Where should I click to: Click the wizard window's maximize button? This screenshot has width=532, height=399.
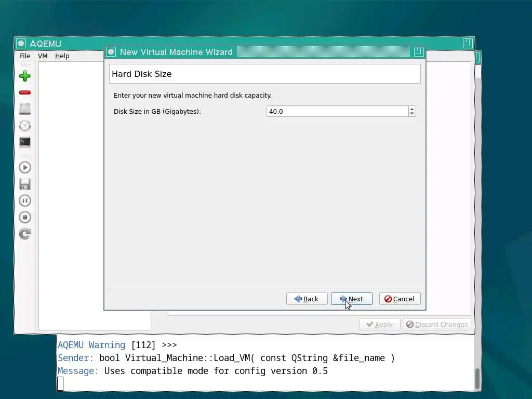[x=419, y=51]
